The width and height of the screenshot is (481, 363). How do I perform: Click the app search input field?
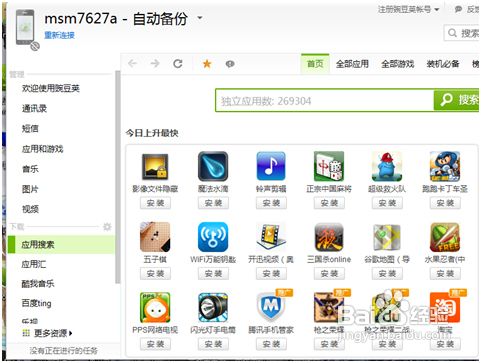pos(324,100)
